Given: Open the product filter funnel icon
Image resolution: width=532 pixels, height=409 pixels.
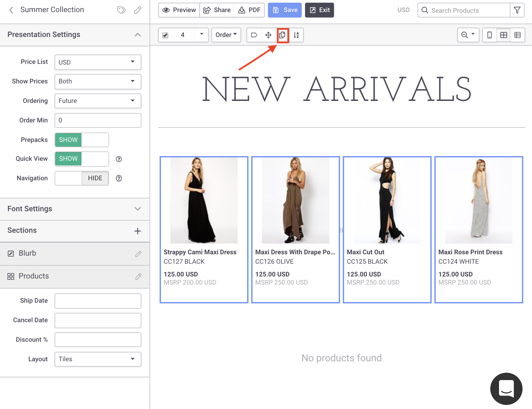Looking at the screenshot, I should 517,10.
